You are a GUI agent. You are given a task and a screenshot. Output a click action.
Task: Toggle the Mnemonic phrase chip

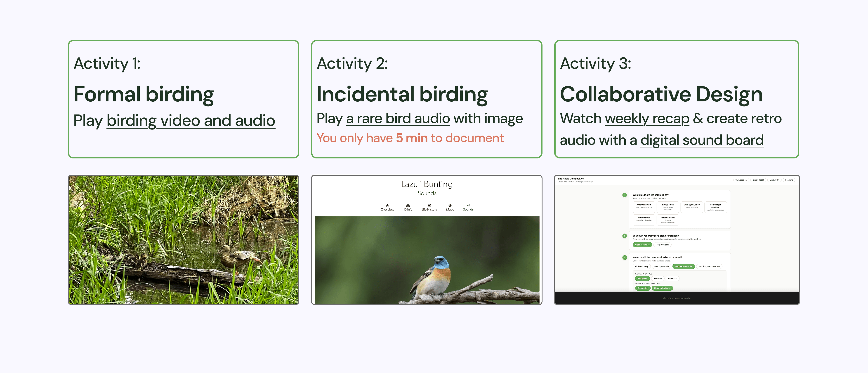click(x=662, y=288)
